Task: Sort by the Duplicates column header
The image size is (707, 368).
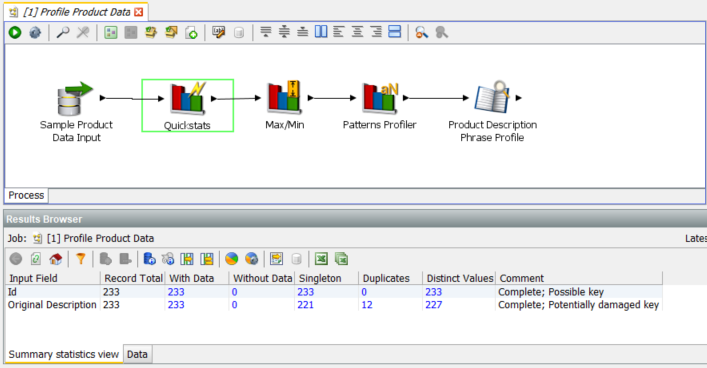Action: (x=390, y=278)
